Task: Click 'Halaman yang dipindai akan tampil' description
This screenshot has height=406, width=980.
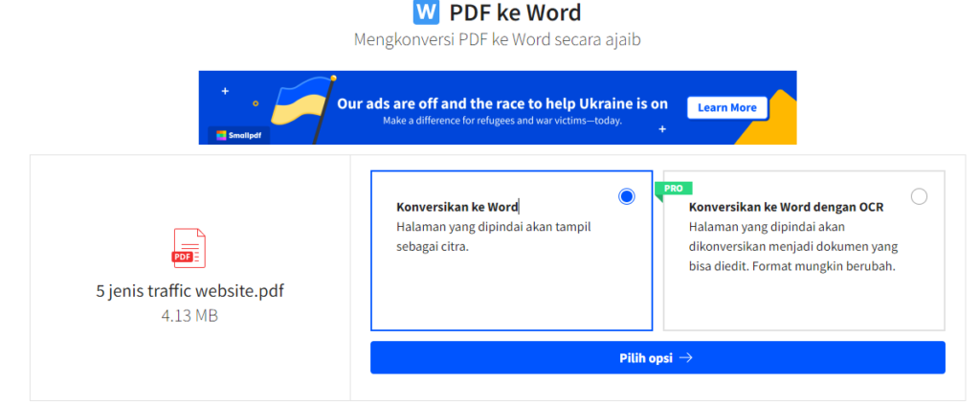Action: [x=494, y=226]
